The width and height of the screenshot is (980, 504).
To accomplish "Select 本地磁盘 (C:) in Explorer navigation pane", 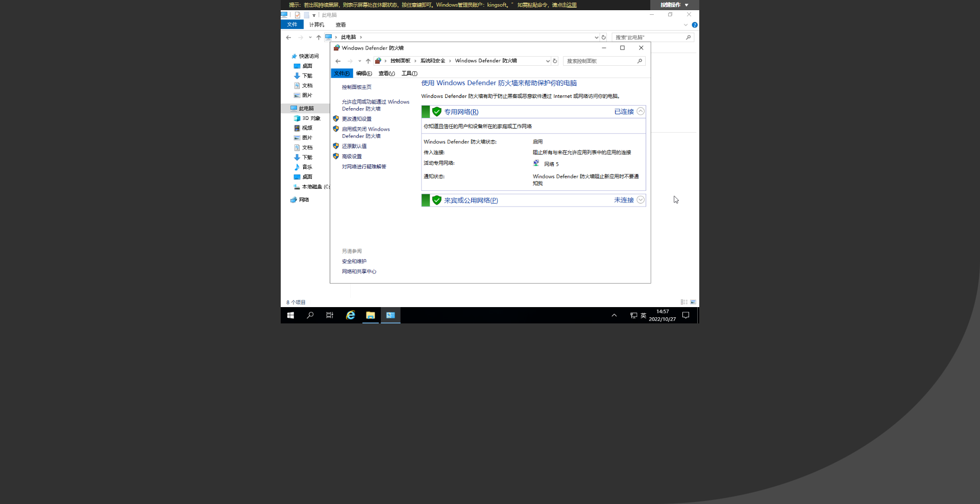I will point(311,187).
